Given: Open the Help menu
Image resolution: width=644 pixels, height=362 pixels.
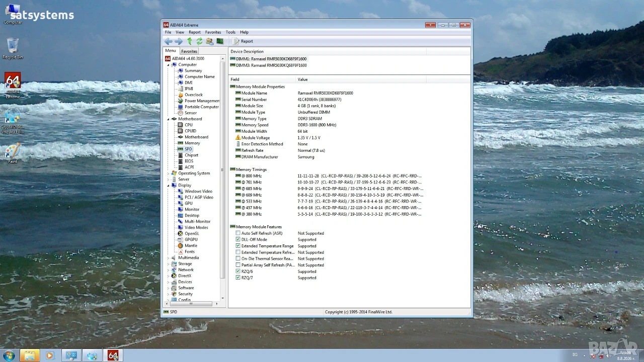Looking at the screenshot, I should [244, 32].
